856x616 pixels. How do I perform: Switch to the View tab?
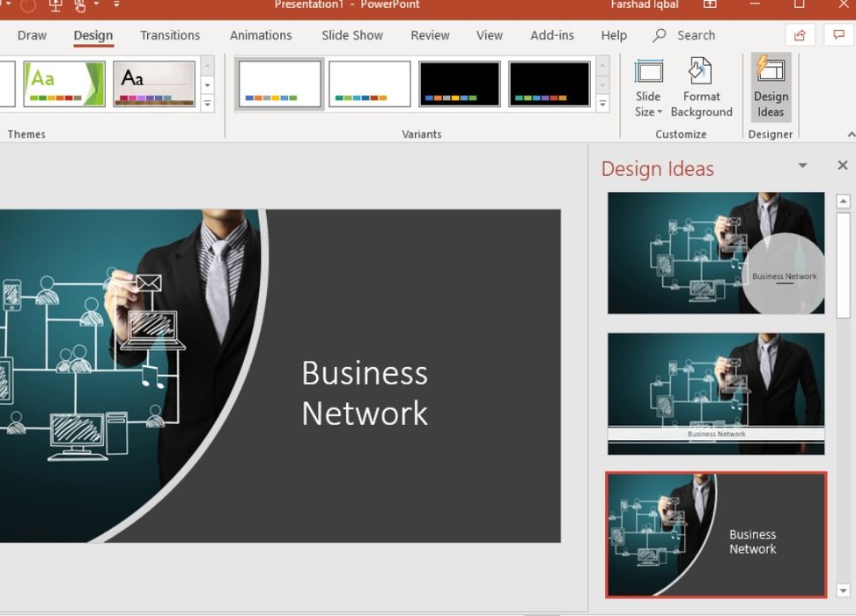[x=489, y=35]
